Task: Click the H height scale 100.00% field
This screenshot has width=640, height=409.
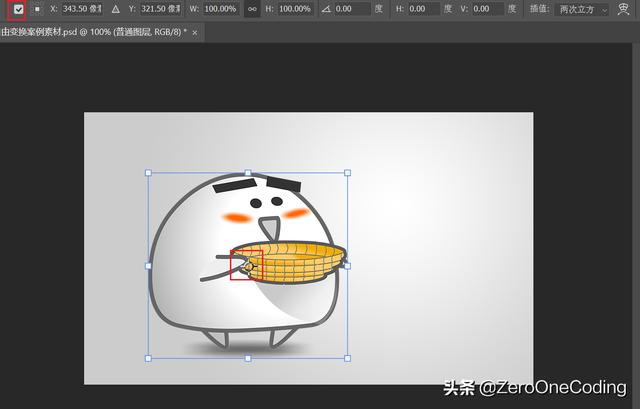Action: point(294,9)
